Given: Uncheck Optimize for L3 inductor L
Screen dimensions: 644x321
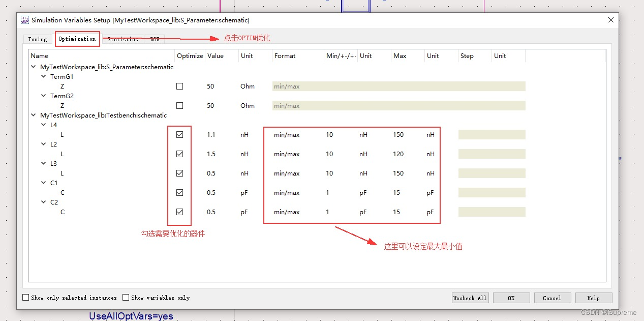Looking at the screenshot, I should pos(179,173).
